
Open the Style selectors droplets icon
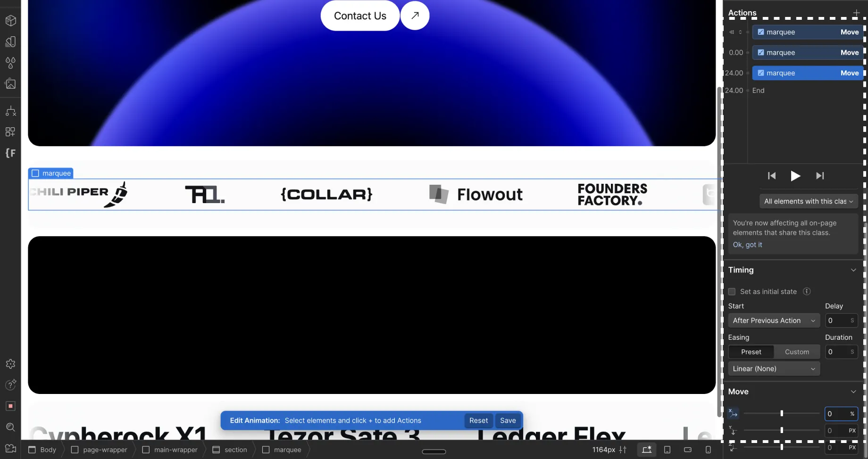pyautogui.click(x=10, y=62)
